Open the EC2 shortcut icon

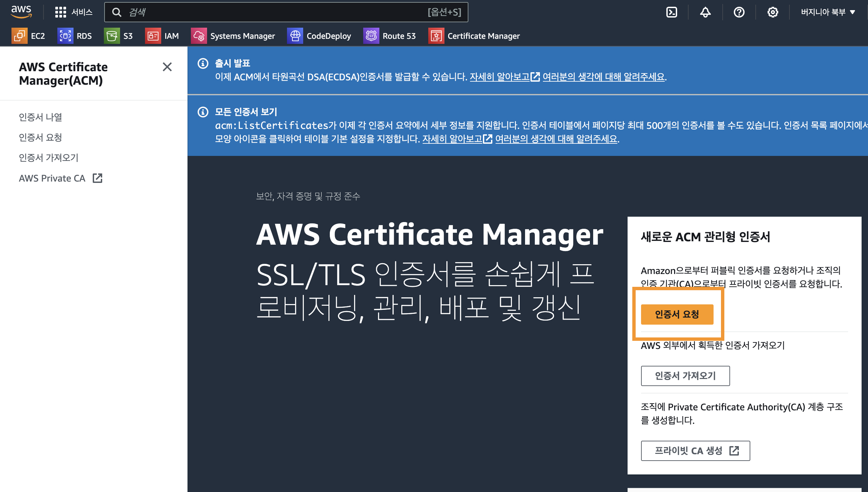pos(19,36)
